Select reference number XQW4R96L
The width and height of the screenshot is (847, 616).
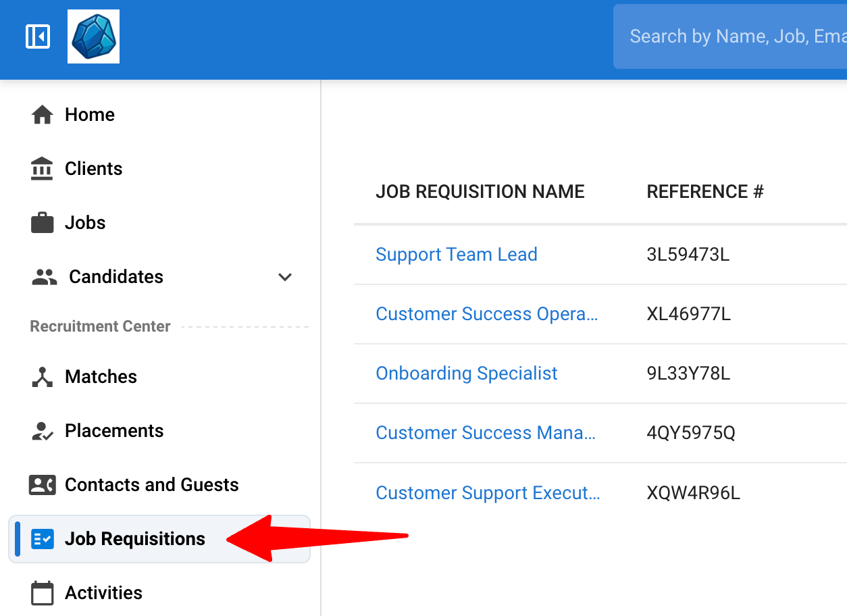click(x=694, y=493)
